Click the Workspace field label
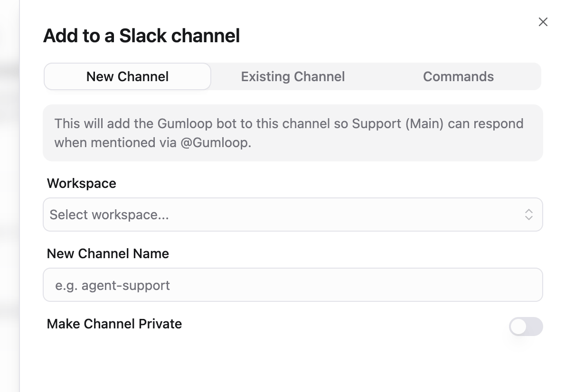The height and width of the screenshot is (392, 565). [82, 183]
